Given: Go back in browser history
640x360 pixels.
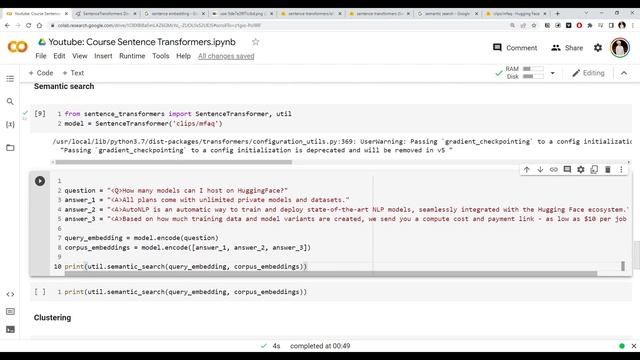Looking at the screenshot, I should point(7,25).
